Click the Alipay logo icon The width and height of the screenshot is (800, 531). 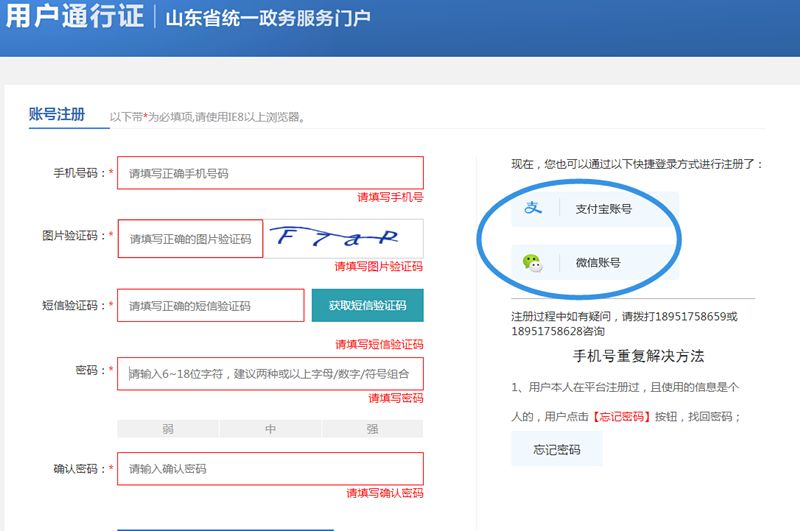click(x=533, y=208)
